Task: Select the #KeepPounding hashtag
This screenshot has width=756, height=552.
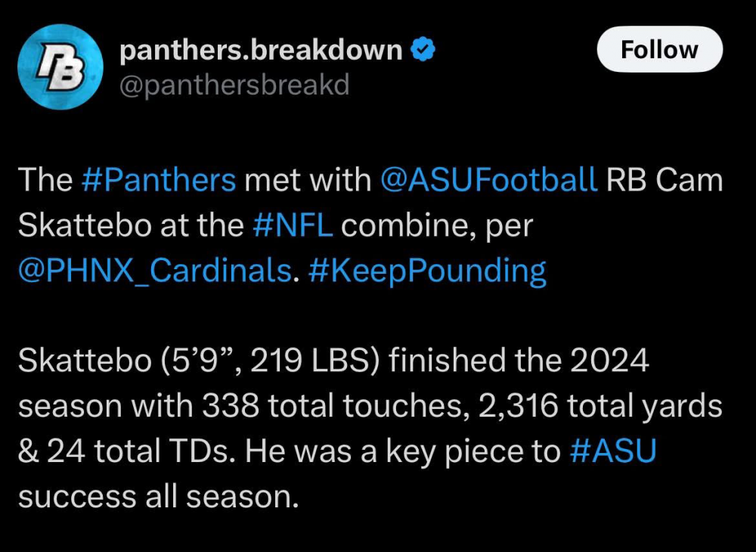Action: click(x=427, y=271)
